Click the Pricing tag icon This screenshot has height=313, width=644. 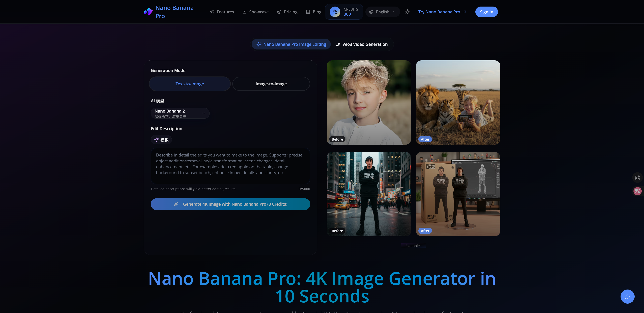tap(279, 12)
